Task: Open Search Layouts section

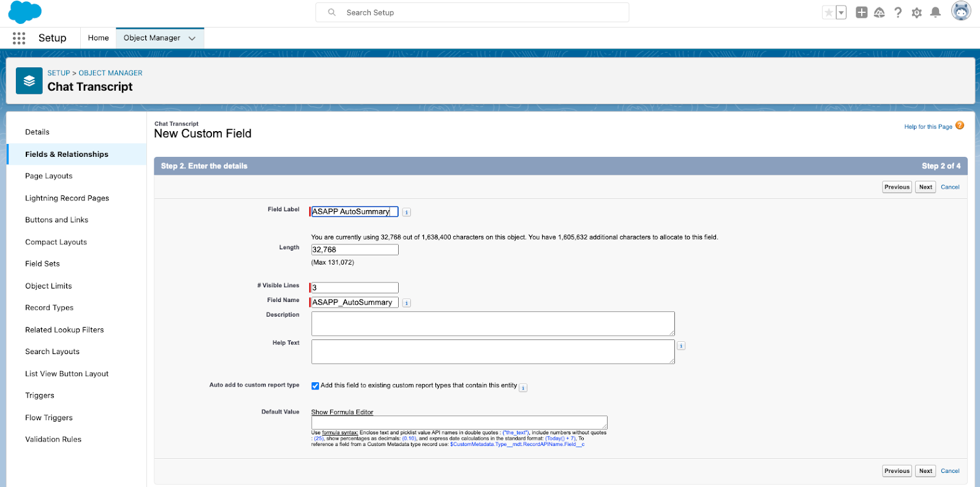Action: tap(53, 352)
